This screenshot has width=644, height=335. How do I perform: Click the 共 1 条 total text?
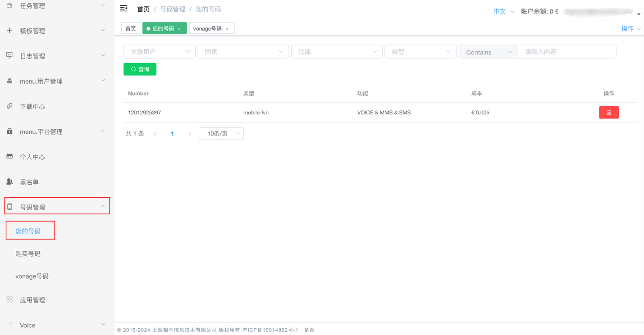click(x=135, y=134)
